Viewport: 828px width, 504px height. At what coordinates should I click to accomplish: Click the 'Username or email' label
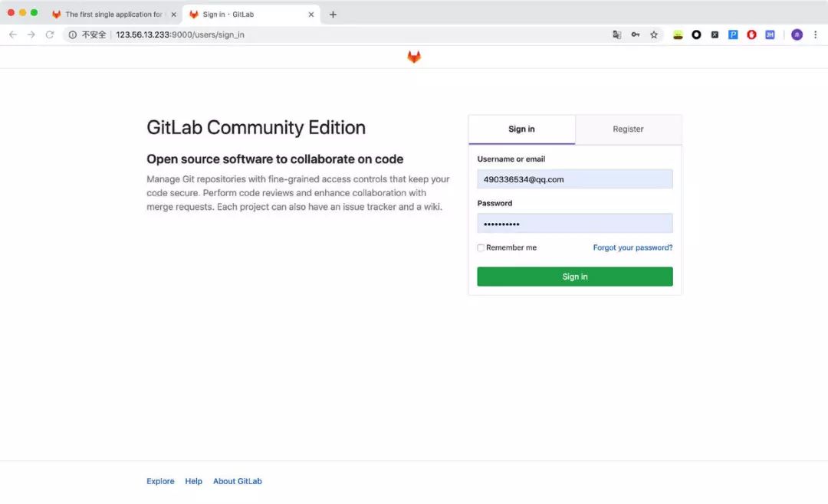tap(511, 159)
